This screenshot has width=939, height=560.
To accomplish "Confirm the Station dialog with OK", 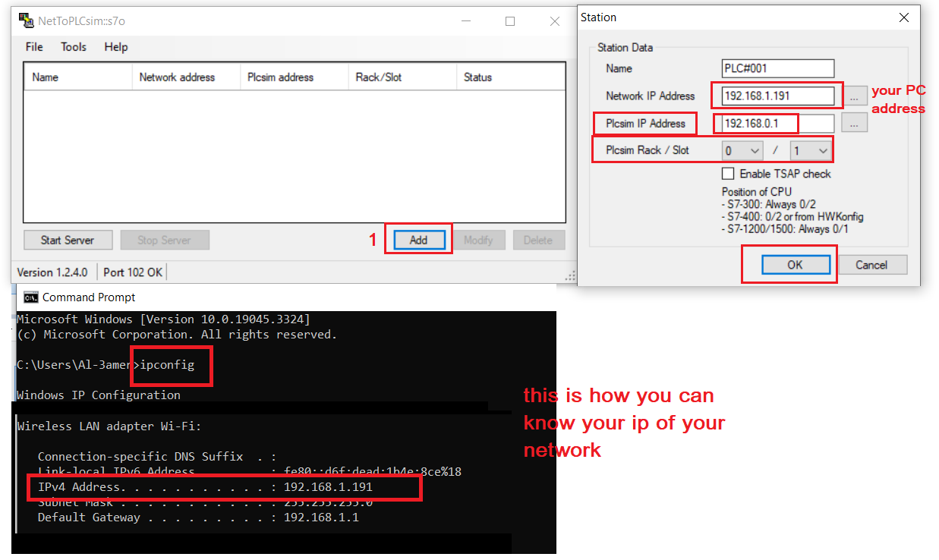I will pyautogui.click(x=795, y=264).
